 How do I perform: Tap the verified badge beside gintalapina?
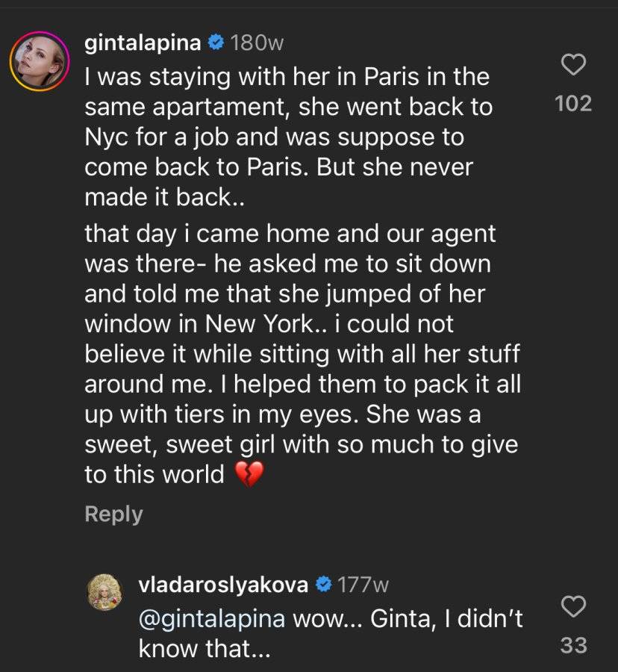[x=216, y=43]
